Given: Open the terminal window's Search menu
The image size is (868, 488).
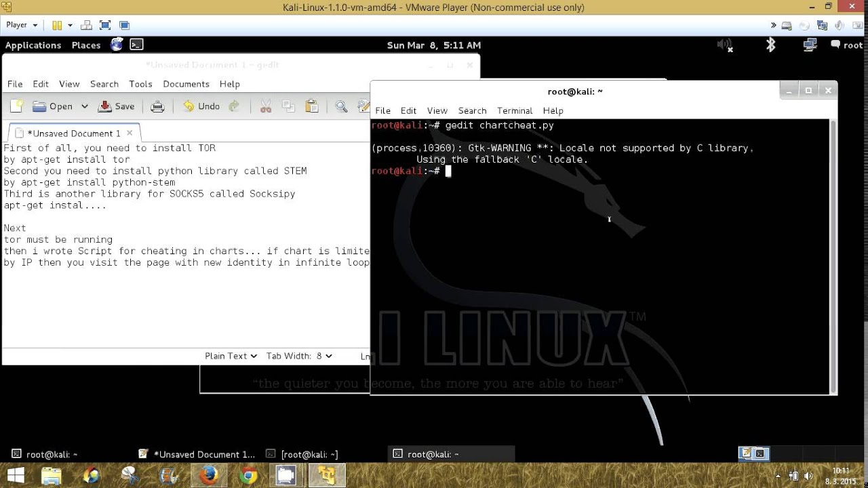Looking at the screenshot, I should (x=472, y=110).
